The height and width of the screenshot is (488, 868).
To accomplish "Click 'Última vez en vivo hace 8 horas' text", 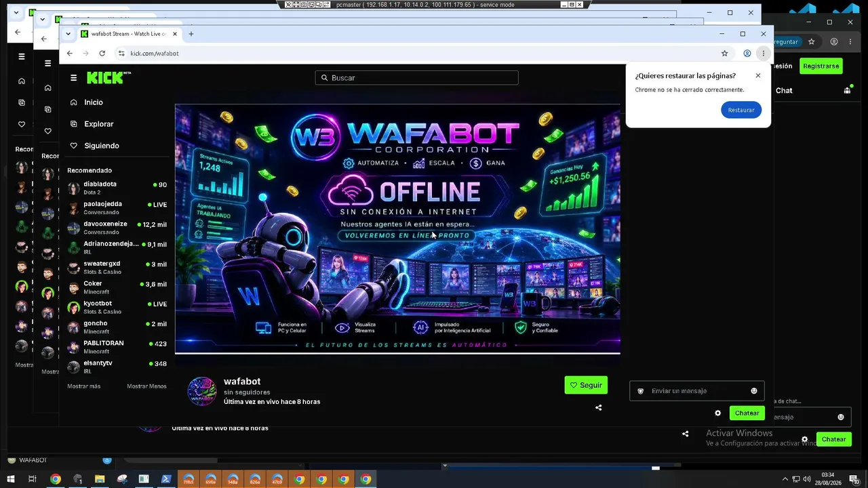I will (272, 402).
